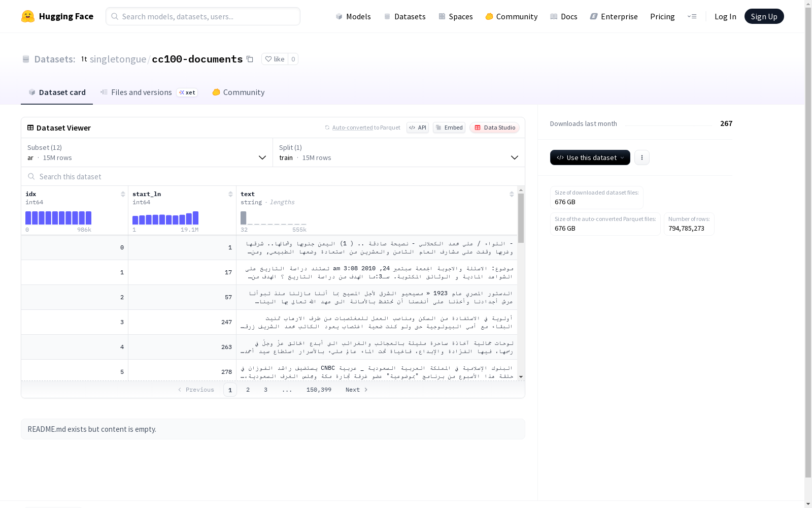Select page 1 in pagination
812x508 pixels.
tap(230, 390)
